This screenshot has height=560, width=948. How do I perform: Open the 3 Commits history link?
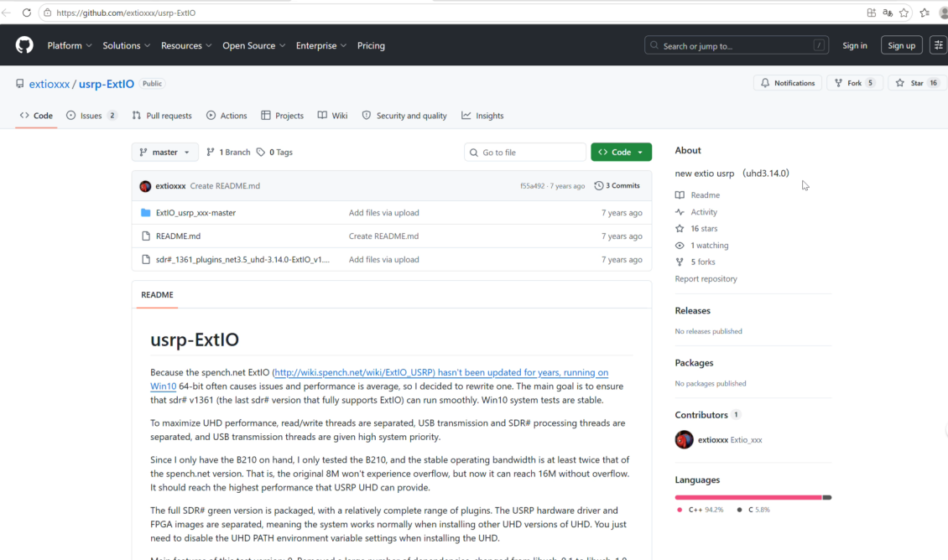(x=617, y=185)
